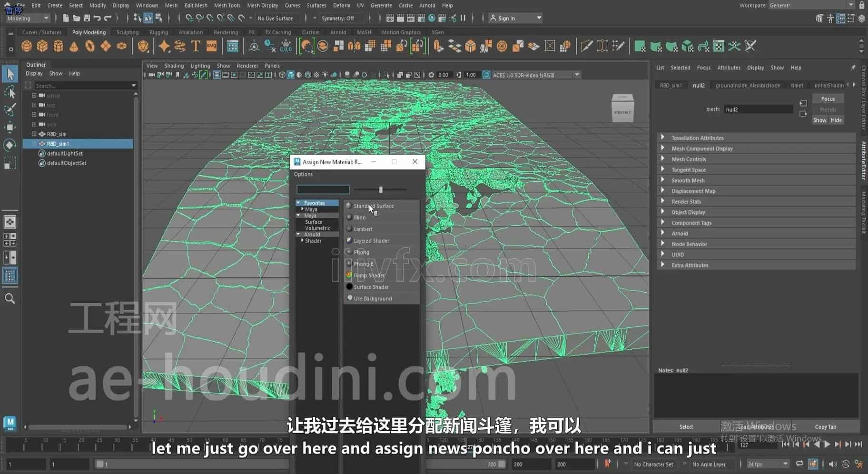Viewport: 868px width, 474px height.
Task: Expand Smooth Mesh section
Action: point(663,180)
